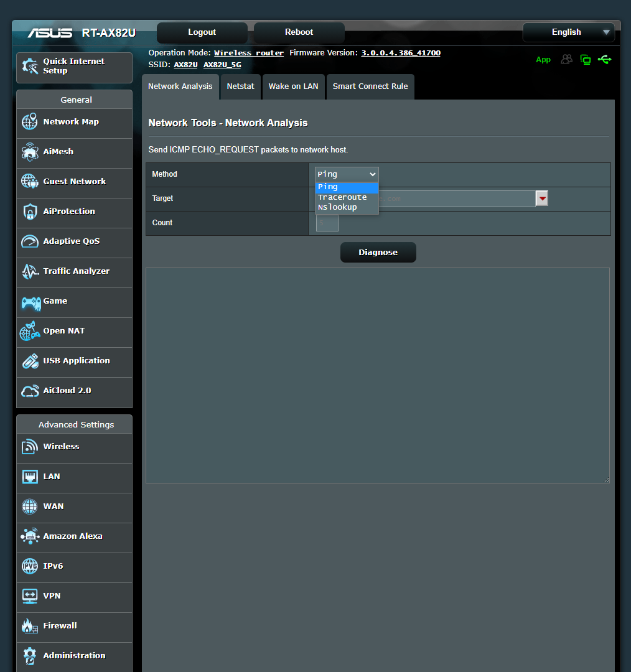The height and width of the screenshot is (672, 631).
Task: Open the firmware version 3.0.0.4.386_41700 link
Action: pos(401,53)
